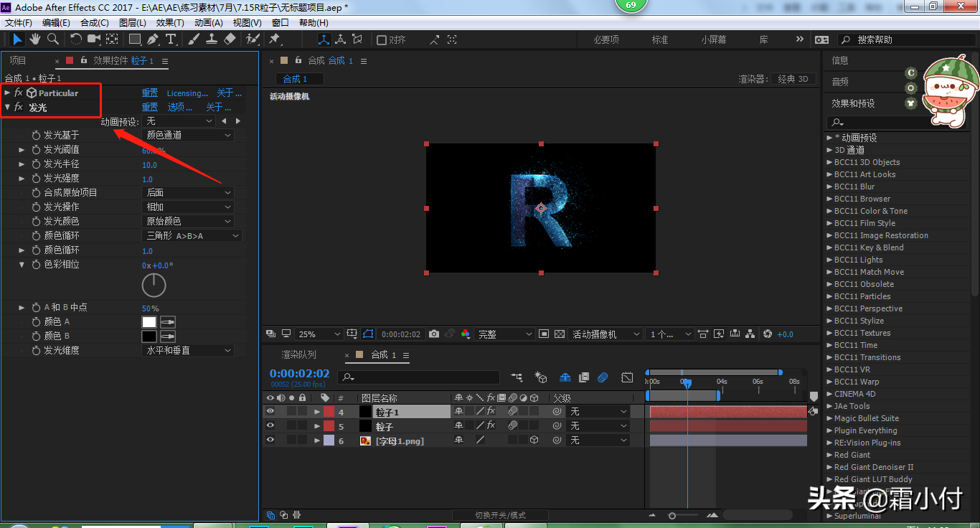This screenshot has width=980, height=528.
Task: Take snapshot with camera icon in viewer
Action: 434,334
